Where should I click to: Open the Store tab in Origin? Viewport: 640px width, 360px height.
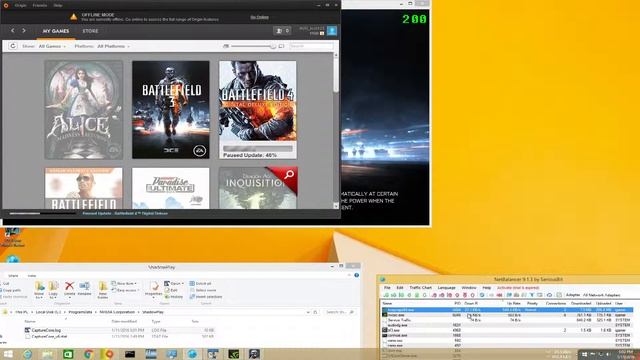90,31
